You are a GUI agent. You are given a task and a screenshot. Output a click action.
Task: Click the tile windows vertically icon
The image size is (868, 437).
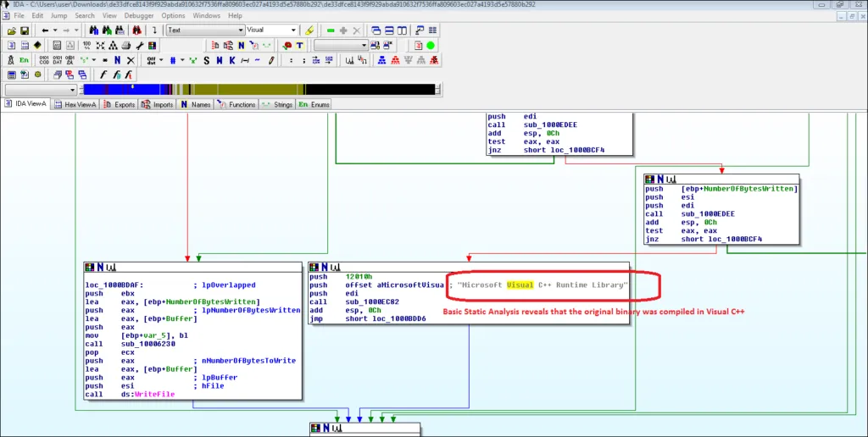[402, 30]
